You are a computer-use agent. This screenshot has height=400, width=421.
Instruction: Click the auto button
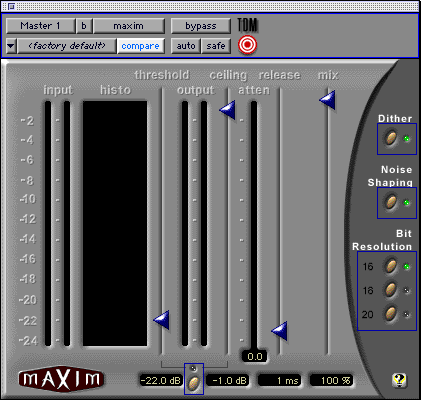(186, 46)
